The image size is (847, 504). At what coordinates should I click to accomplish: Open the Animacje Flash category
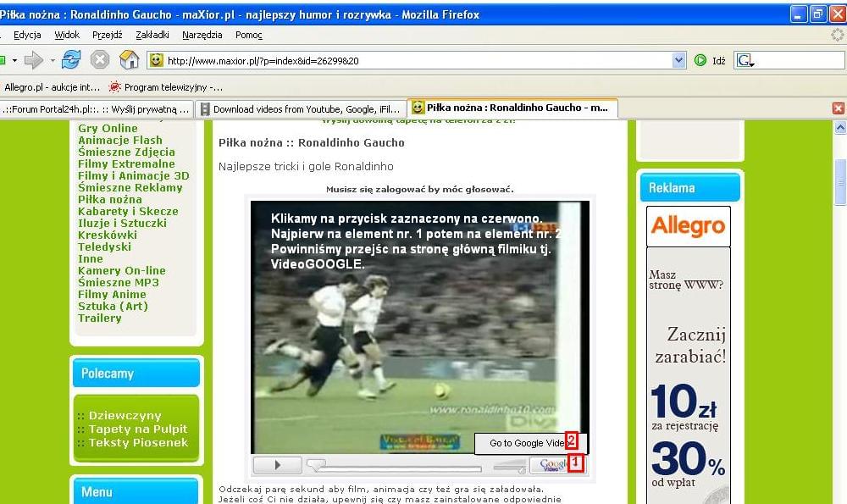pyautogui.click(x=120, y=141)
